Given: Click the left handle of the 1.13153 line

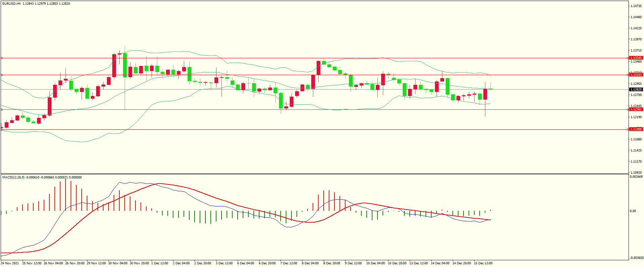Looking at the screenshot, I should [x=2, y=75].
